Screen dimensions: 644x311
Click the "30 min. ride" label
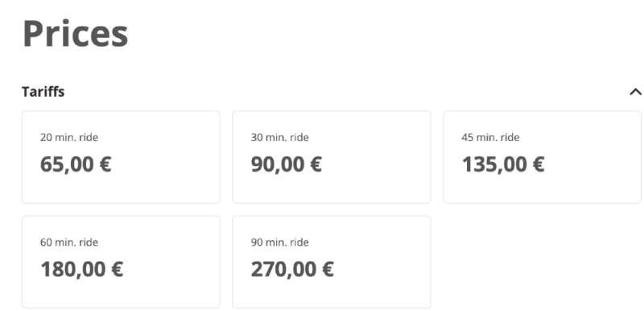(x=279, y=137)
